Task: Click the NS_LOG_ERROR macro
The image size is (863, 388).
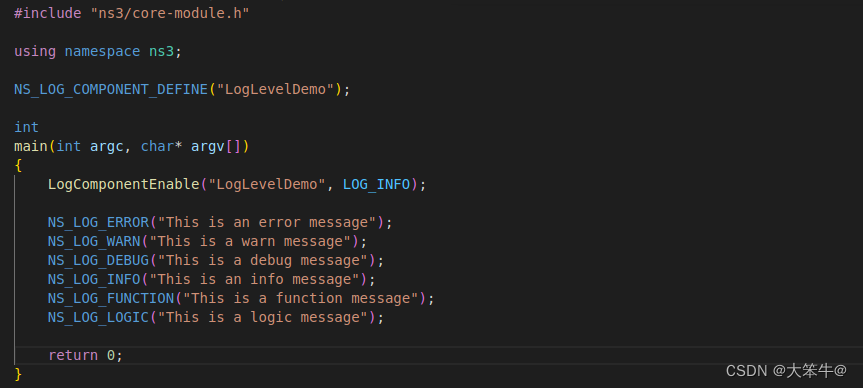Action: tap(99, 222)
